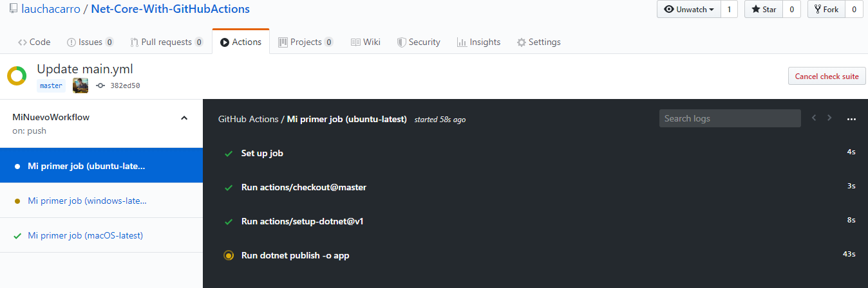
Task: Click the yellow in-progress status ring icon
Action: (17, 76)
